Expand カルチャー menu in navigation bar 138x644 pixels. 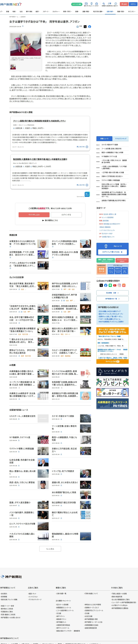[56, 11]
